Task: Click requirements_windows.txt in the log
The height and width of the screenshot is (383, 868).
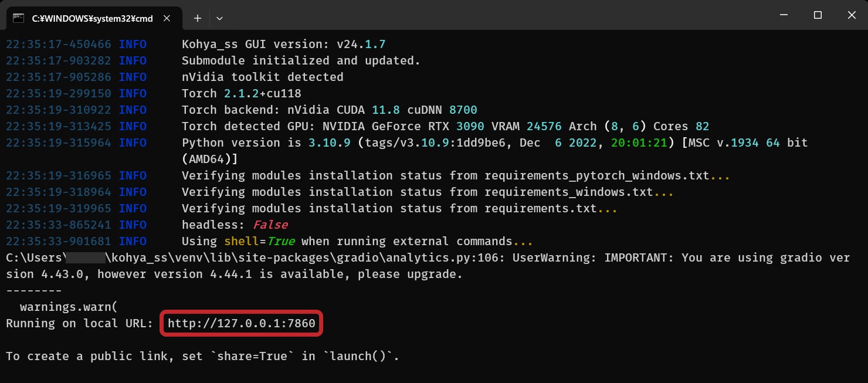Action: 568,192
